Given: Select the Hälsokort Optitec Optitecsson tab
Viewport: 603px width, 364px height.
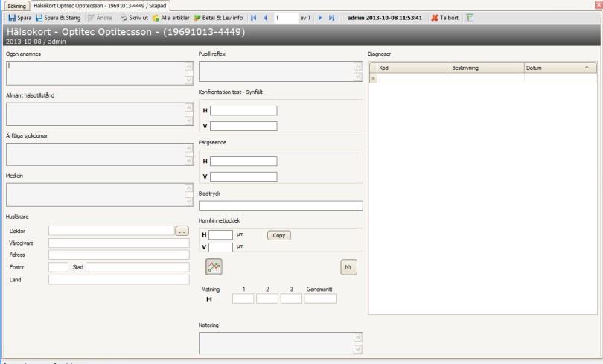Looking at the screenshot, I should (x=100, y=6).
